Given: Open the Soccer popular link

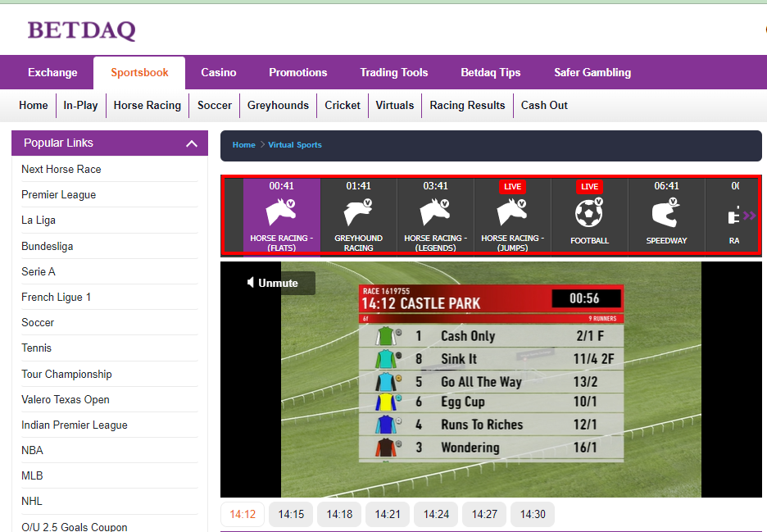Looking at the screenshot, I should tap(38, 322).
